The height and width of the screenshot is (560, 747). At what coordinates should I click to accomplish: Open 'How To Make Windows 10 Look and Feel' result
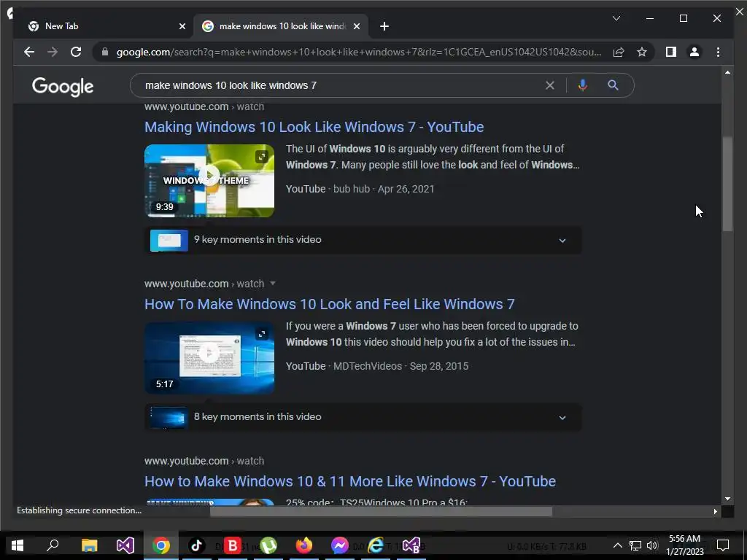click(x=329, y=304)
